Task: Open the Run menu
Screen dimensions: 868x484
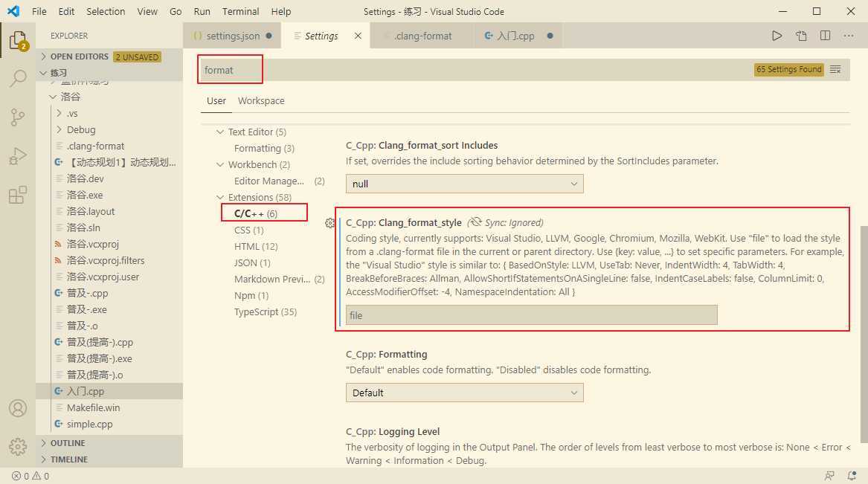Action: (202, 11)
